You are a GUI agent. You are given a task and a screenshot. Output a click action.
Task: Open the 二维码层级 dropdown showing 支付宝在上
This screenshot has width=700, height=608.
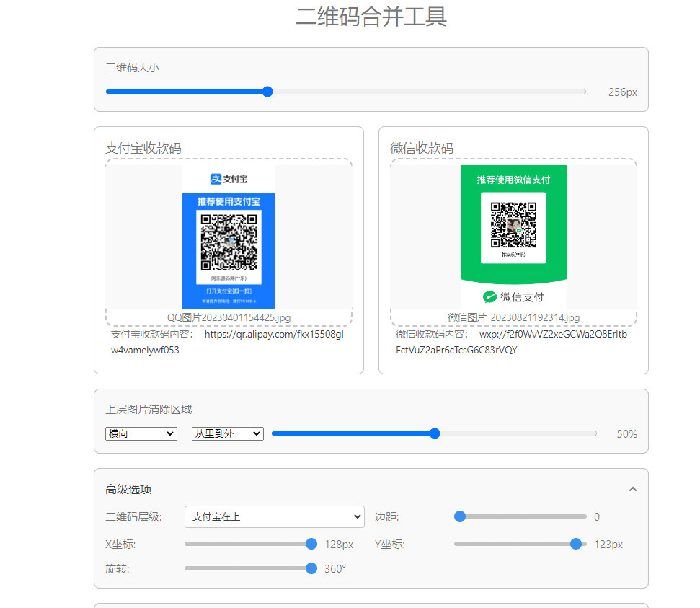coord(275,517)
